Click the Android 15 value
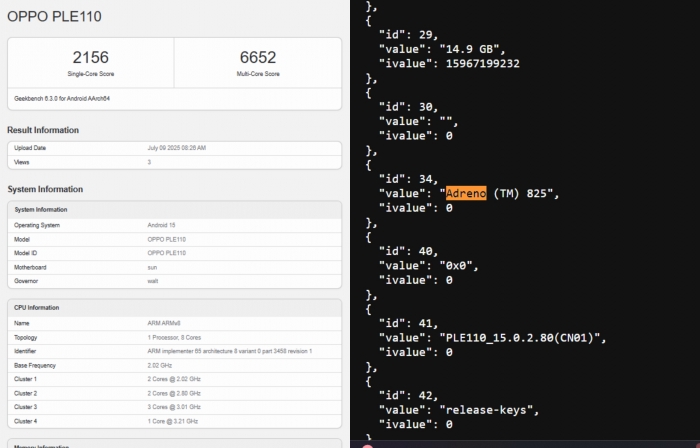This screenshot has height=448, width=700. click(x=161, y=225)
